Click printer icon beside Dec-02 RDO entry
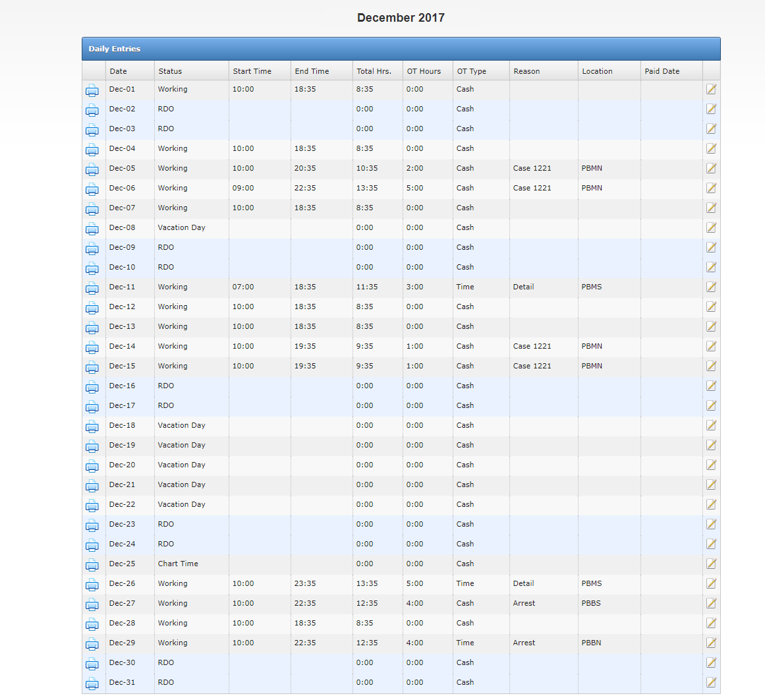The image size is (765, 700). pos(92,110)
